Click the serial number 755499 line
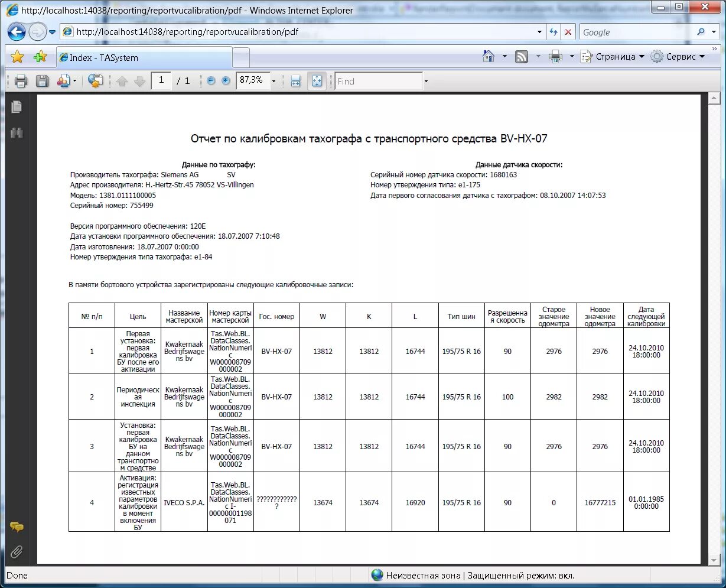This screenshot has width=726, height=588. point(112,206)
